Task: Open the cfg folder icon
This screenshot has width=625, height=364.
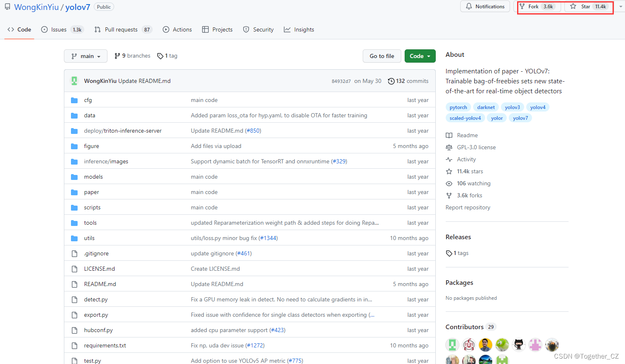Action: click(74, 100)
